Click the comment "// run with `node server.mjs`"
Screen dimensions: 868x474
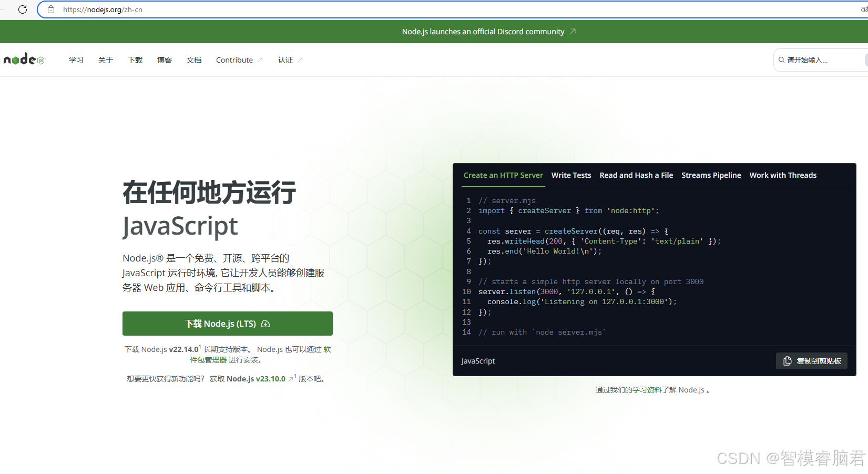pyautogui.click(x=542, y=332)
